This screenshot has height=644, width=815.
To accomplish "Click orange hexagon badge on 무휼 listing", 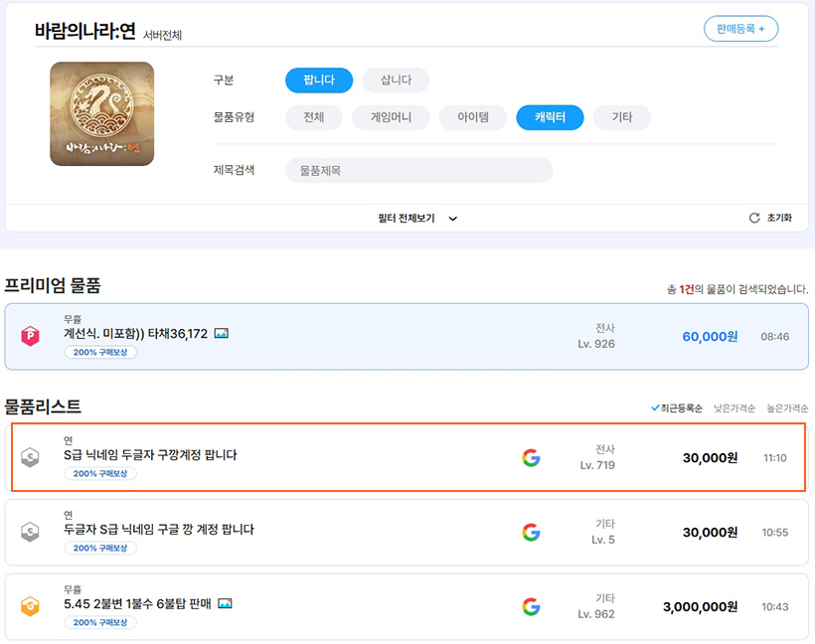I will 30,606.
